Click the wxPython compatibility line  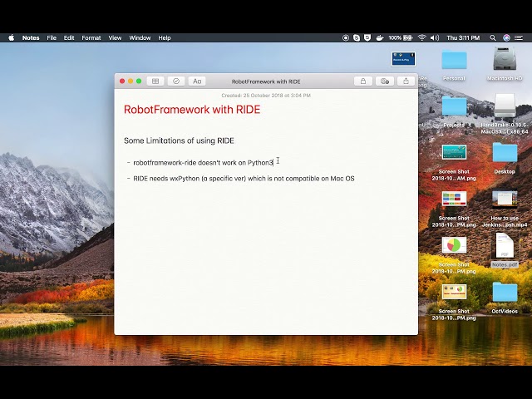point(244,179)
